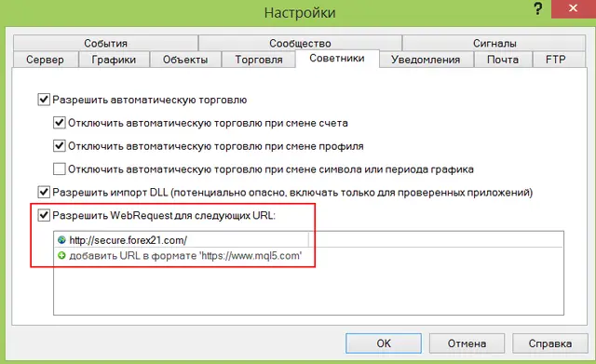The width and height of the screenshot is (596, 364).
Task: Enable 'при смене символа или периода графика'
Action: [60, 169]
